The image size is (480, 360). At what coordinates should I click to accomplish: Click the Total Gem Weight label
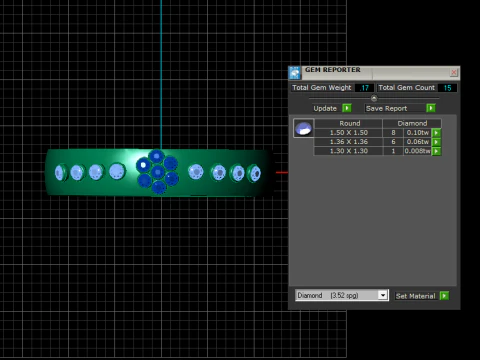(x=322, y=88)
